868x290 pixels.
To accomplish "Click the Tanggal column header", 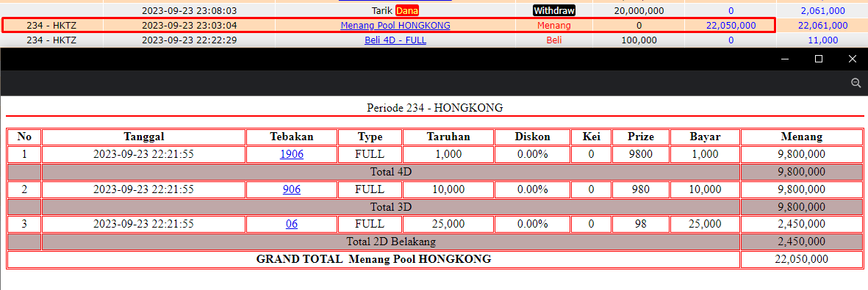I will click(144, 137).
